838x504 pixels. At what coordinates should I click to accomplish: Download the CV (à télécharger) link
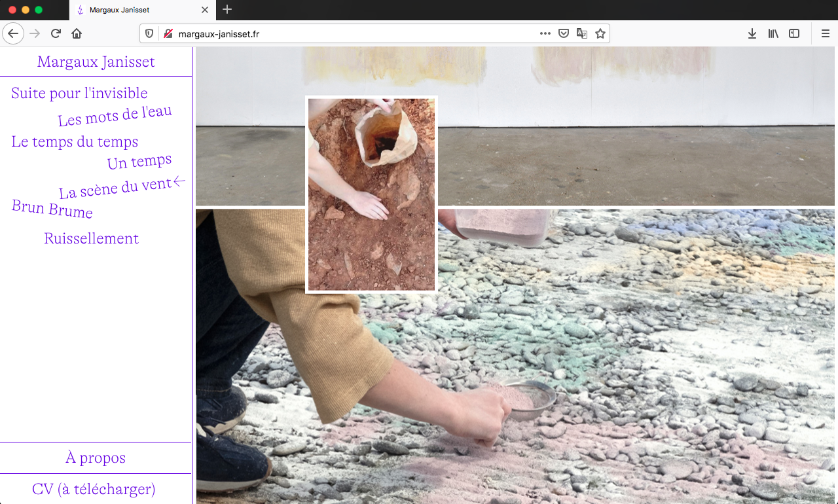[x=94, y=489]
